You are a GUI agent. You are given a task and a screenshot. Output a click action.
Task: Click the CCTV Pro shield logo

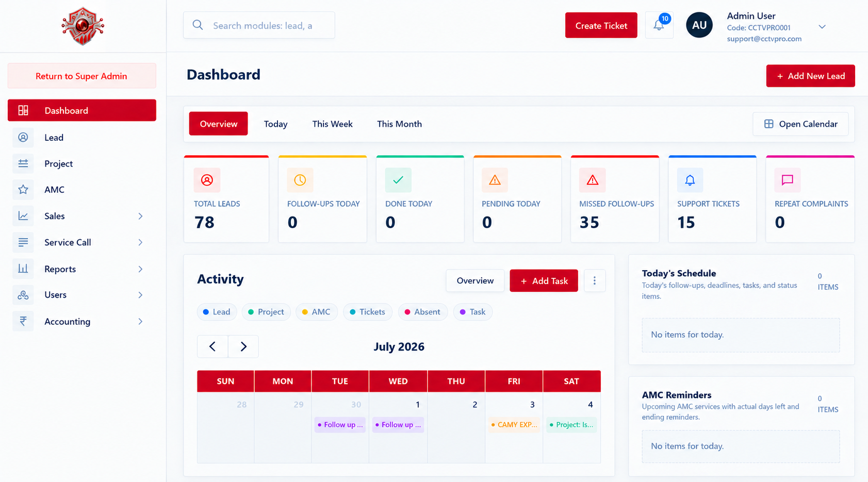83,26
